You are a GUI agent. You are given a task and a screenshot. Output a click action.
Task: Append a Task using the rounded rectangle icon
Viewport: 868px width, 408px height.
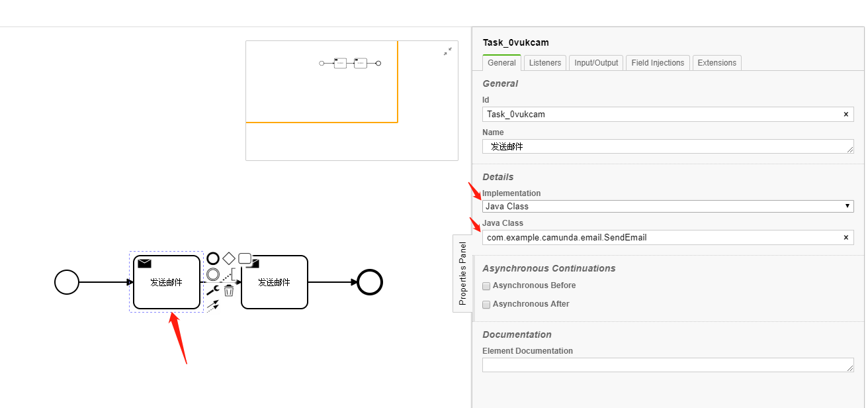245,258
